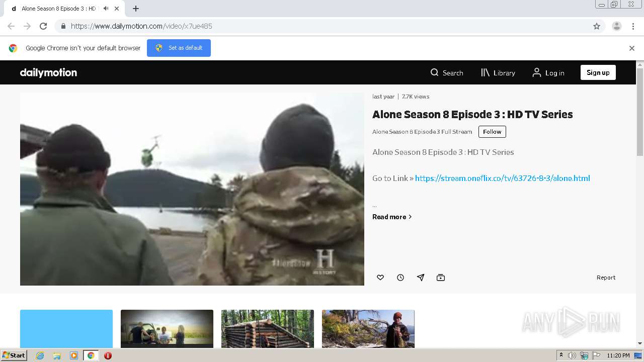Open thumbnail with people by a car
The image size is (644, 362).
tap(167, 329)
